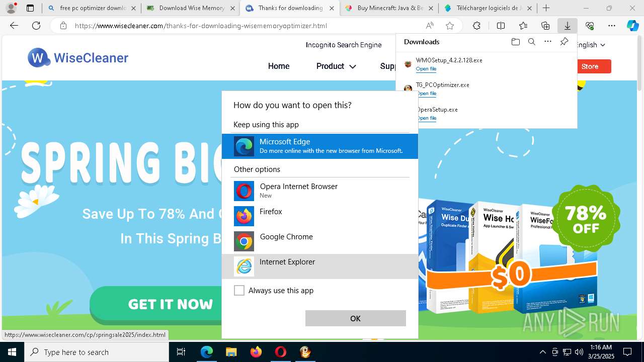Choose Google Chrome option
Screen dimensions: 644x362
(320, 241)
